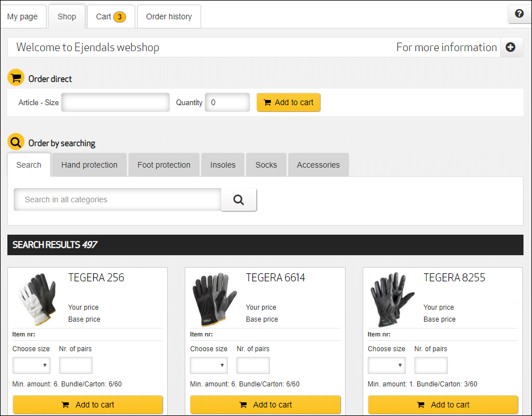Image resolution: width=532 pixels, height=416 pixels.
Task: Open the TEGERA 6614 glove image
Action: tap(215, 299)
